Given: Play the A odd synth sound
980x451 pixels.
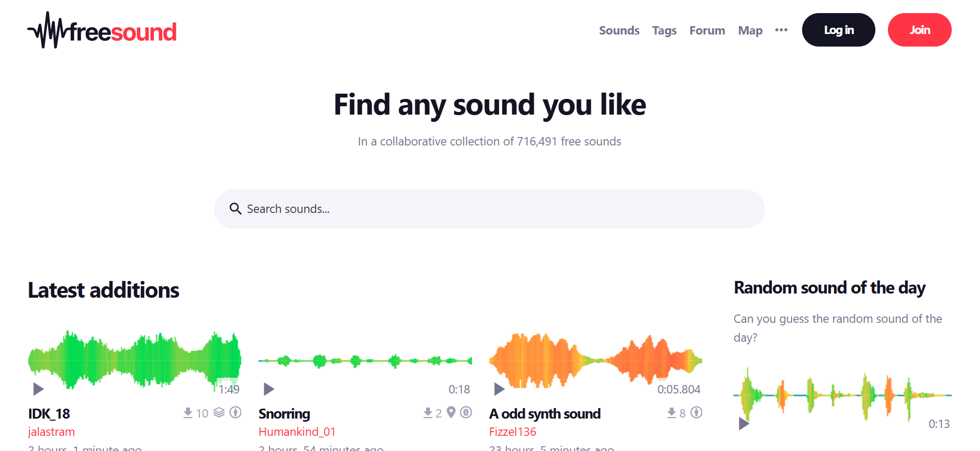Looking at the screenshot, I should point(499,389).
